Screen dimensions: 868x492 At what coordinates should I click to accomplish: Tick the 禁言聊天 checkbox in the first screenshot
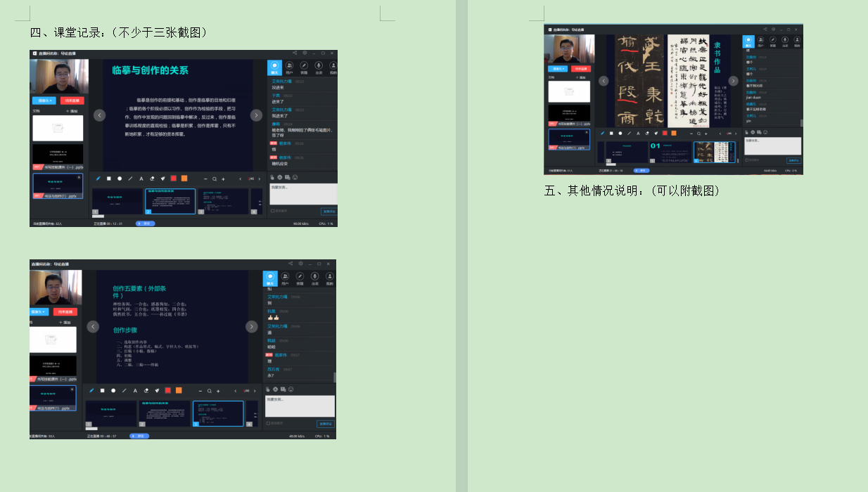(x=273, y=211)
